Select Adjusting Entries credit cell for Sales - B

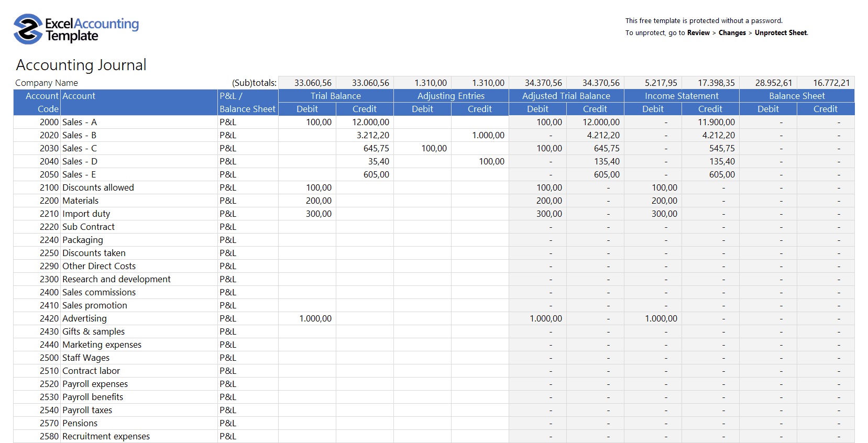tap(480, 135)
